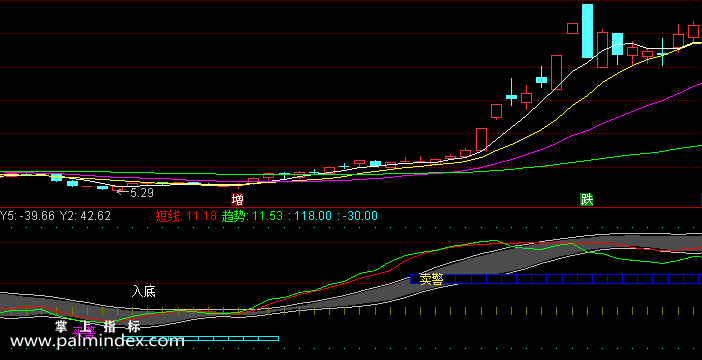Select the 趋势 11.53 indicator readout
The image size is (702, 360).
[253, 216]
